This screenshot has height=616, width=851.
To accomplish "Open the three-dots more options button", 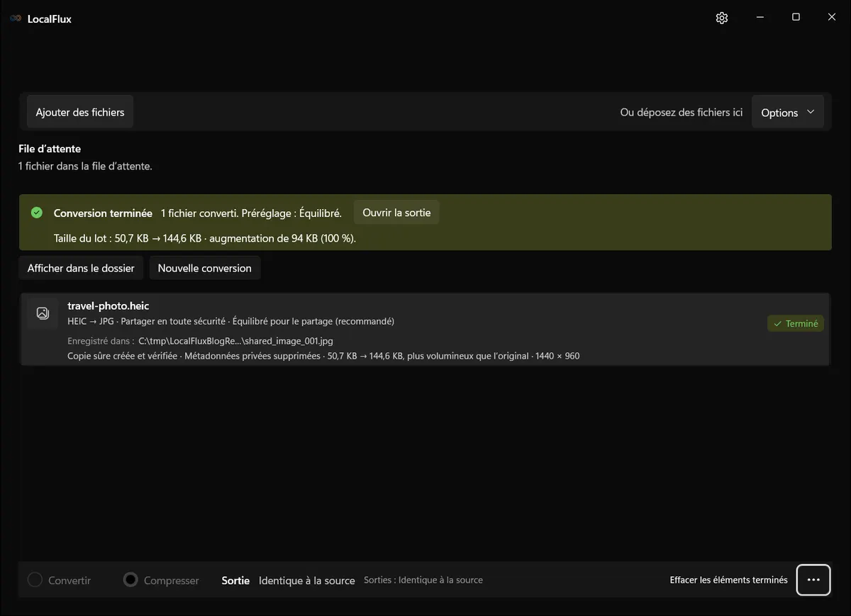I will [813, 580].
